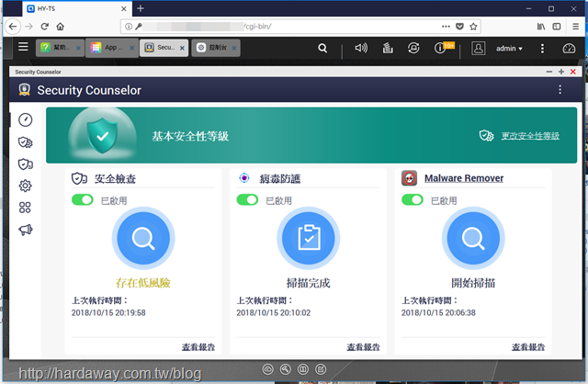
Task: Click the site info icon in address bar
Action: 129,27
